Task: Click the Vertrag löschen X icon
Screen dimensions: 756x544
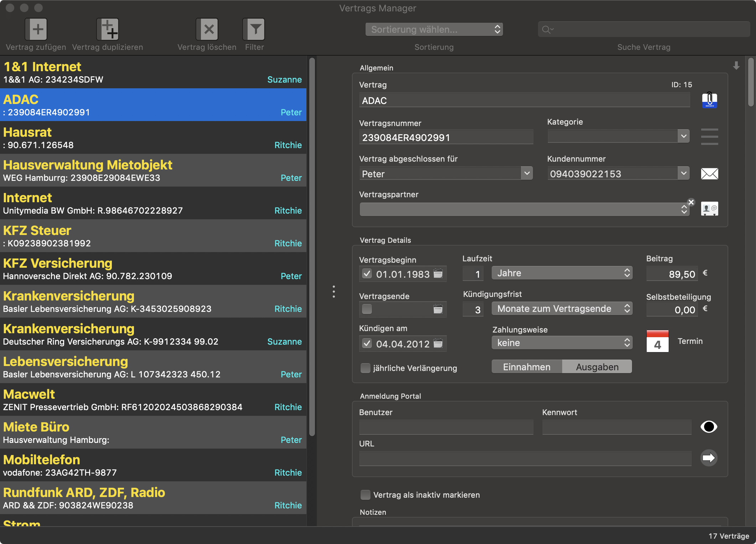Action: (x=207, y=29)
